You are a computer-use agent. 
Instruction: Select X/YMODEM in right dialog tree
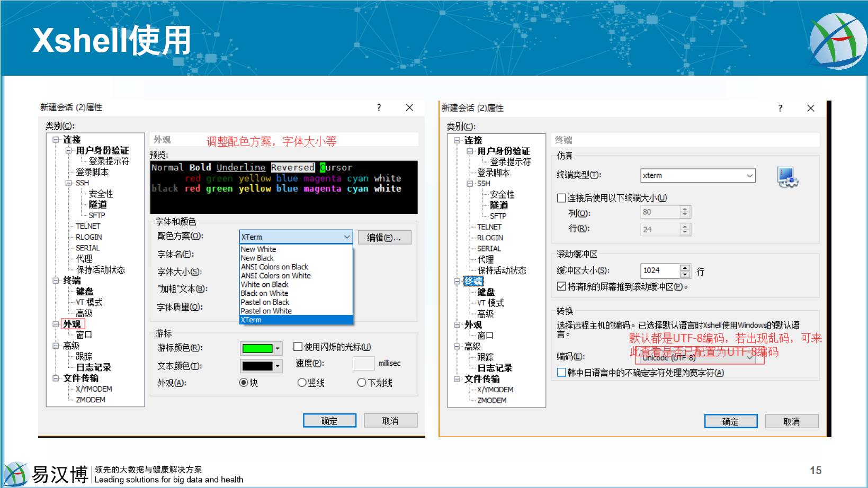pos(495,390)
